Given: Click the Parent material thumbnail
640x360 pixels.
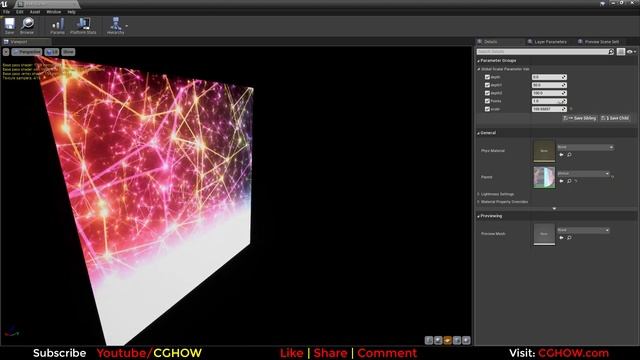Looking at the screenshot, I should pyautogui.click(x=544, y=177).
